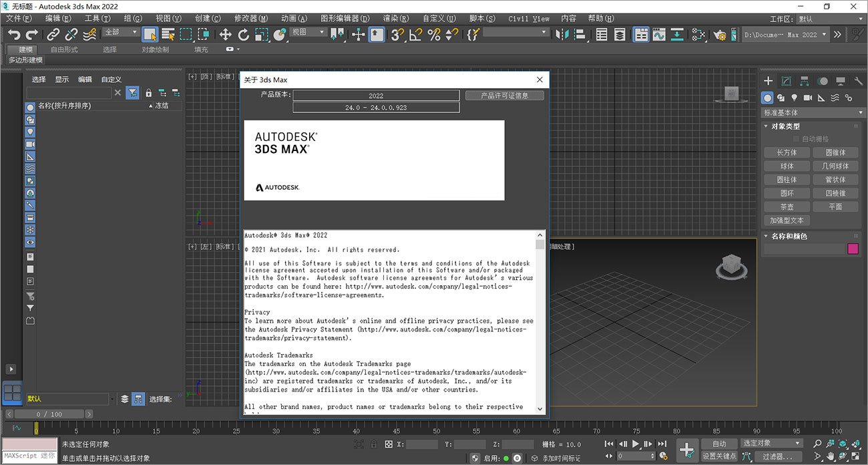
Task: Select the Move tool on the main toolbar
Action: point(226,33)
